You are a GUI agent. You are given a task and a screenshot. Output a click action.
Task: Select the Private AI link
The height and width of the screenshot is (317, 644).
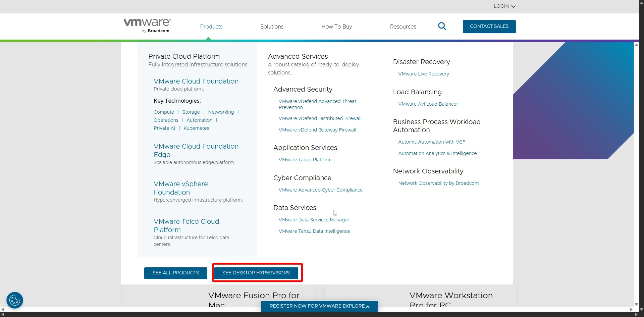(164, 128)
